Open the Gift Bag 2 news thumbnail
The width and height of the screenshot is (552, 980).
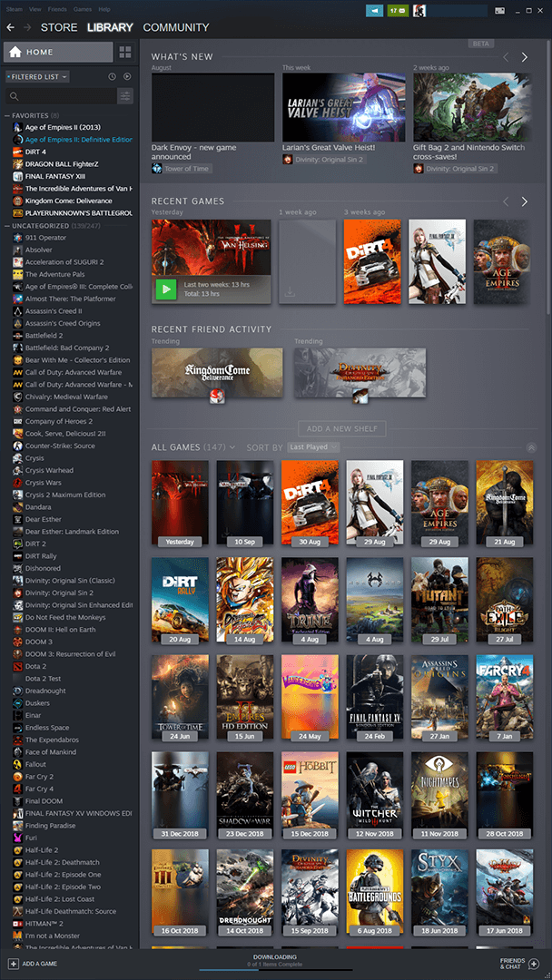[474, 107]
